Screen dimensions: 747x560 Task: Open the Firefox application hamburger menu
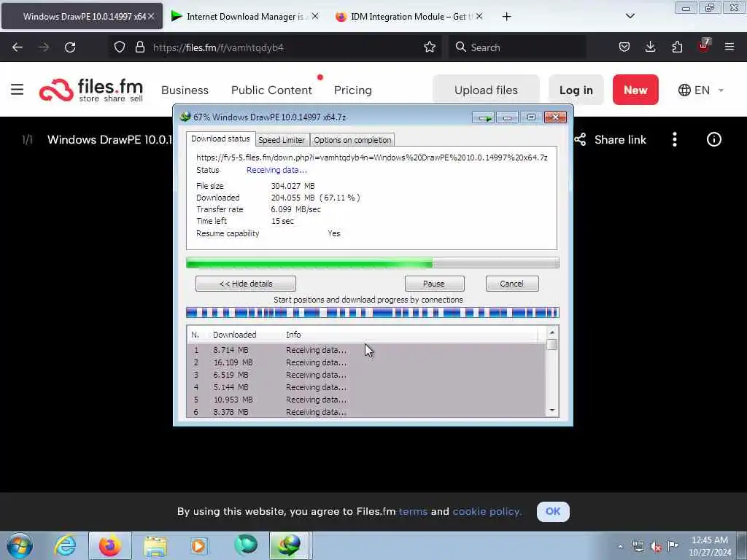[x=729, y=47]
